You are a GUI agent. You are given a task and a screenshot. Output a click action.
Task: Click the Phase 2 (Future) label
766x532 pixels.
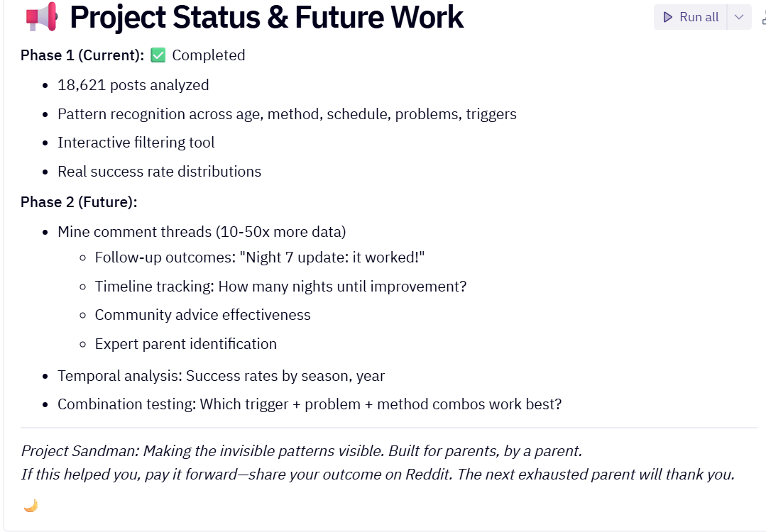pyautogui.click(x=79, y=202)
